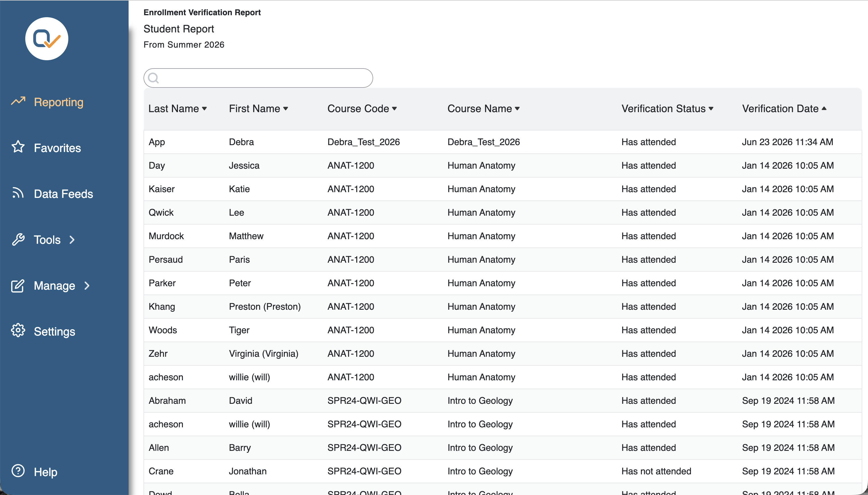The image size is (868, 495).
Task: Expand the Manage submenu chevron
Action: (87, 286)
